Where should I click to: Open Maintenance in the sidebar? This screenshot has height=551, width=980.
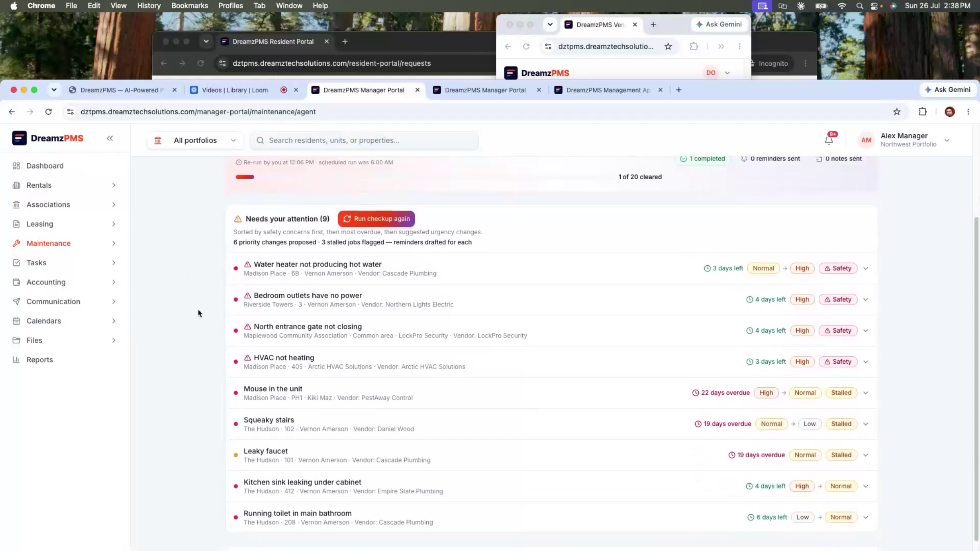(x=48, y=243)
